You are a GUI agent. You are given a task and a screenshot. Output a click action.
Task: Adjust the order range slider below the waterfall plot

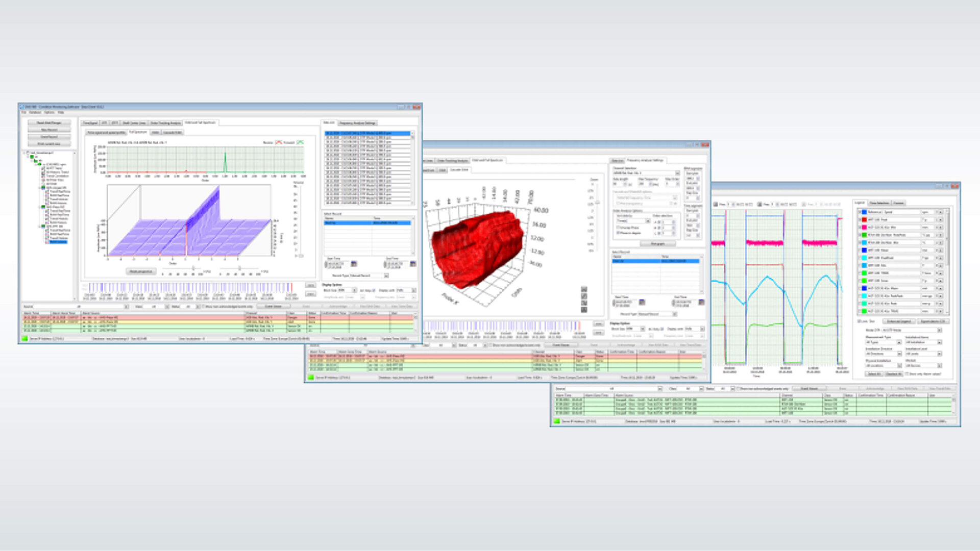tap(193, 268)
